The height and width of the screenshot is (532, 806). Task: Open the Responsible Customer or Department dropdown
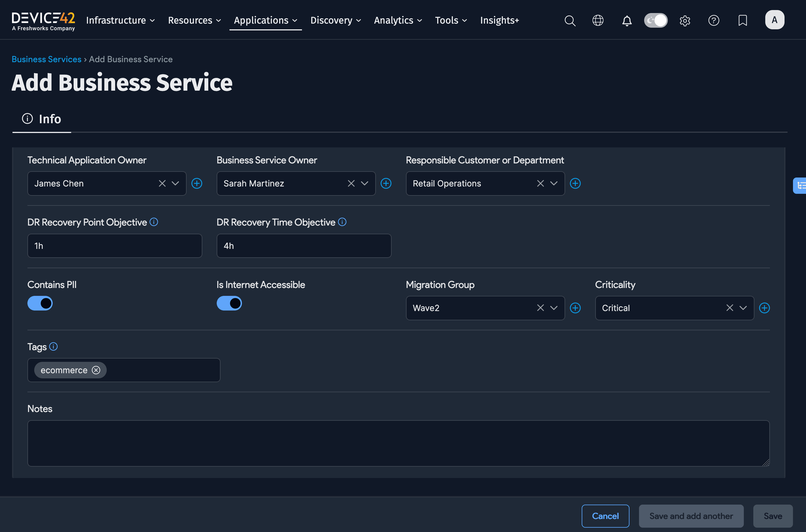[x=554, y=183]
